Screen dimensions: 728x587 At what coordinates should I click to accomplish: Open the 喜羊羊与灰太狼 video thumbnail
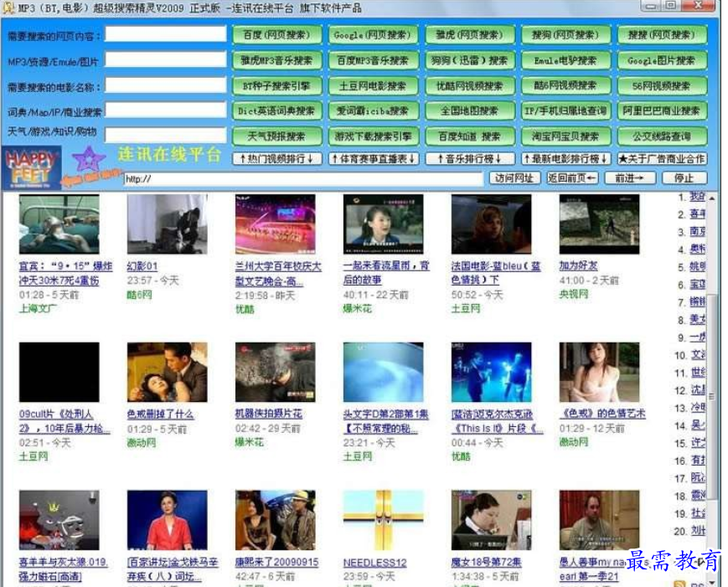[x=59, y=520]
